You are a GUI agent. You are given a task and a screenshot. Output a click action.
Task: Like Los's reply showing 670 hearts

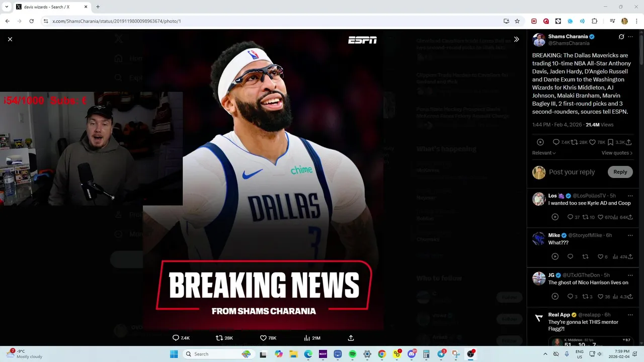600,217
